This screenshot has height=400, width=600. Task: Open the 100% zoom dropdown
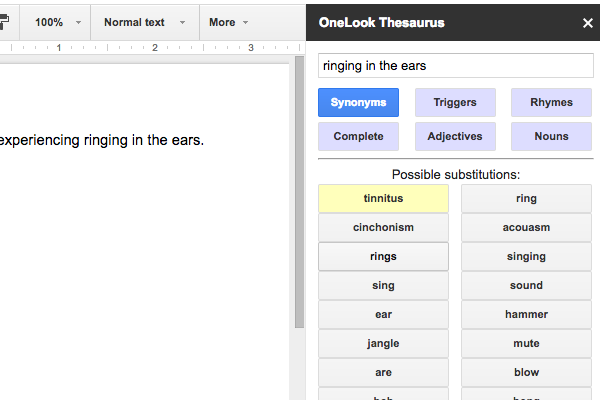[x=58, y=23]
